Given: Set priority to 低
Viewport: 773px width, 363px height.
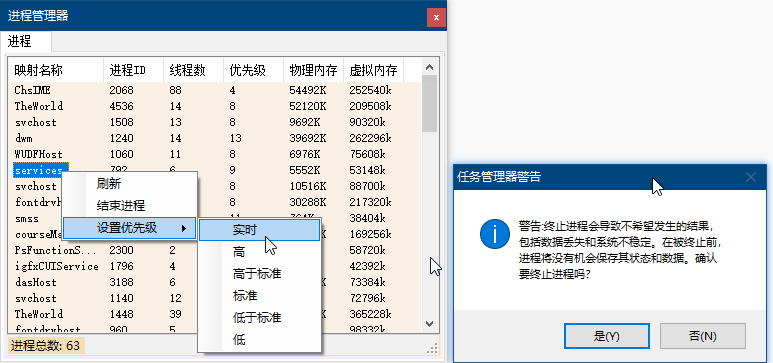Looking at the screenshot, I should pyautogui.click(x=259, y=339).
